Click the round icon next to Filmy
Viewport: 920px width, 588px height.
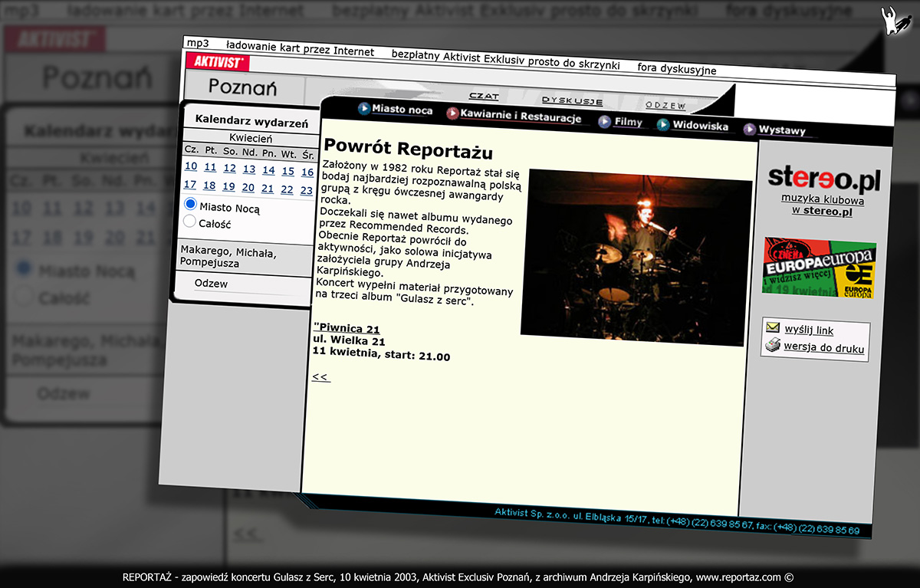point(605,121)
